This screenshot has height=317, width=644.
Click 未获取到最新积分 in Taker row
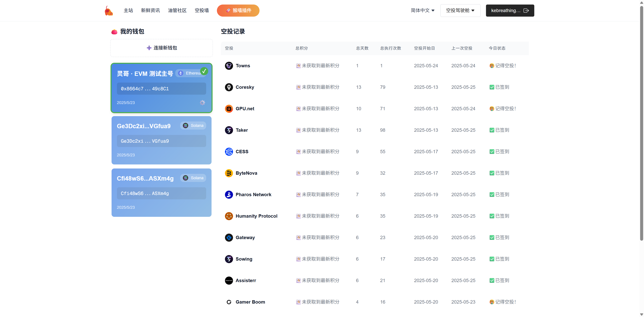point(320,130)
